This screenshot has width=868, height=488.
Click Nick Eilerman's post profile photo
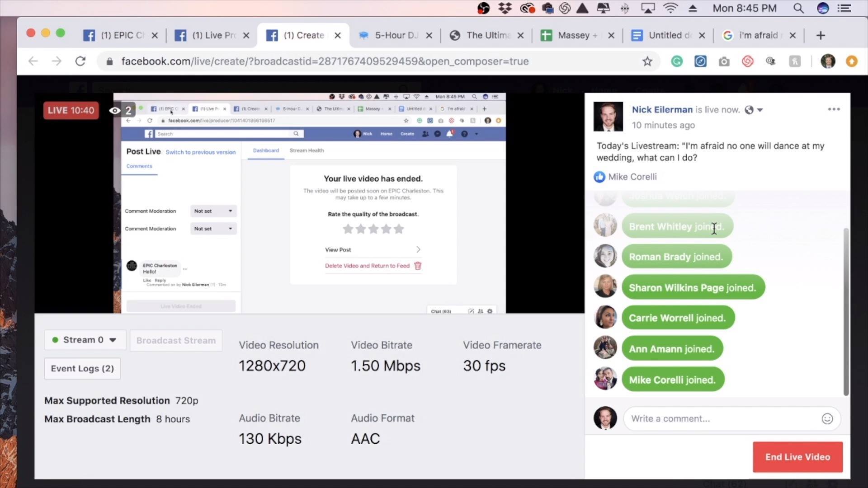pyautogui.click(x=608, y=117)
